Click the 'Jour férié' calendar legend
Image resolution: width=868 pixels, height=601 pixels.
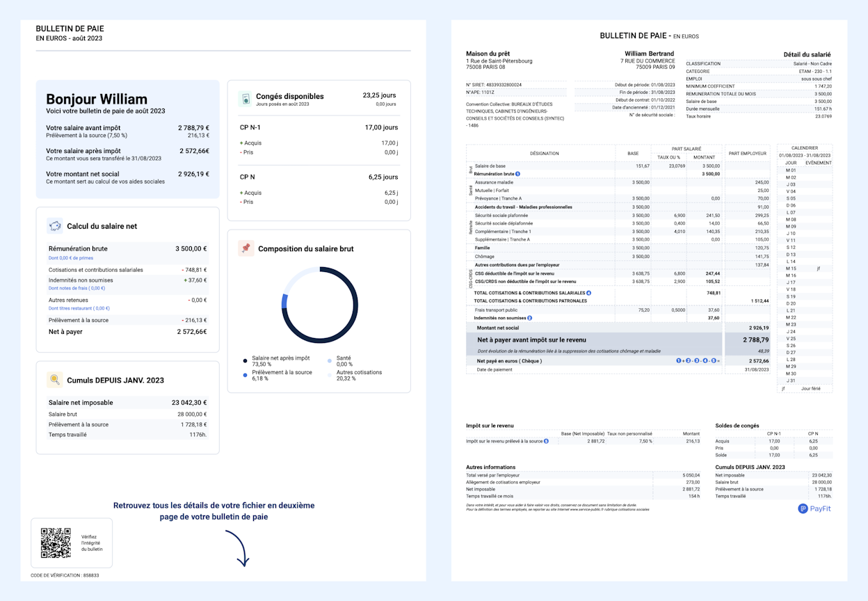(x=811, y=389)
